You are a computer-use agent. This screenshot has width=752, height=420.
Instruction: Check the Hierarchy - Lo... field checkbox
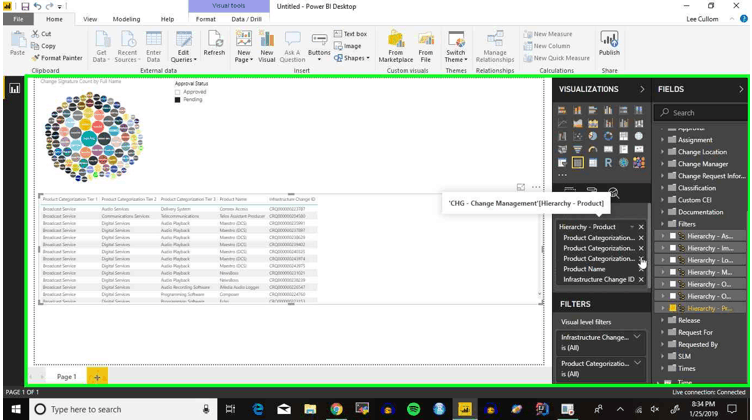pyautogui.click(x=672, y=260)
